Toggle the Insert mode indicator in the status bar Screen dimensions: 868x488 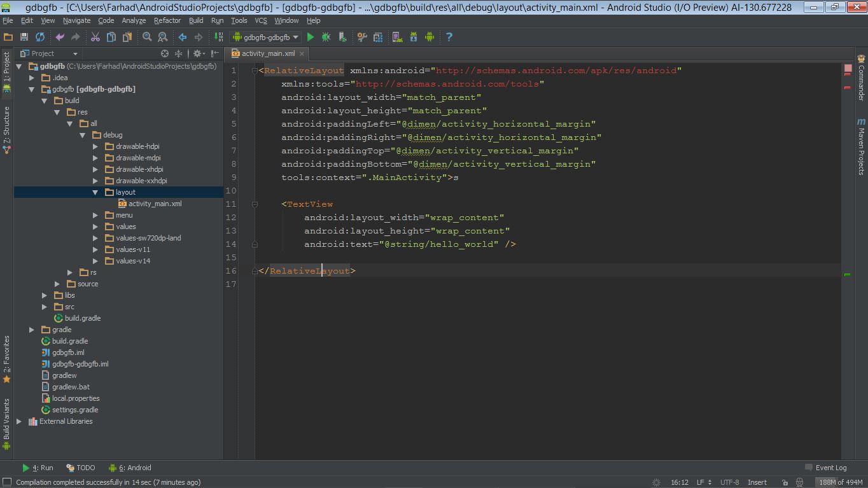757,482
